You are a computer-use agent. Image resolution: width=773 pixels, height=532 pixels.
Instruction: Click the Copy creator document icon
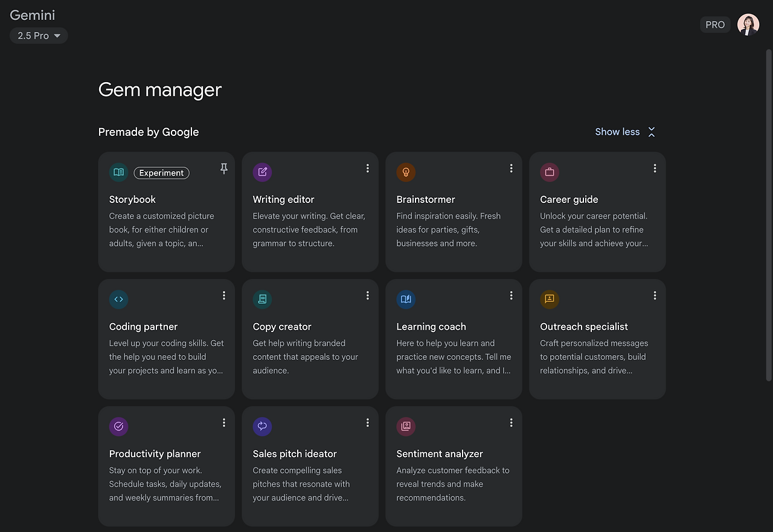pos(262,300)
